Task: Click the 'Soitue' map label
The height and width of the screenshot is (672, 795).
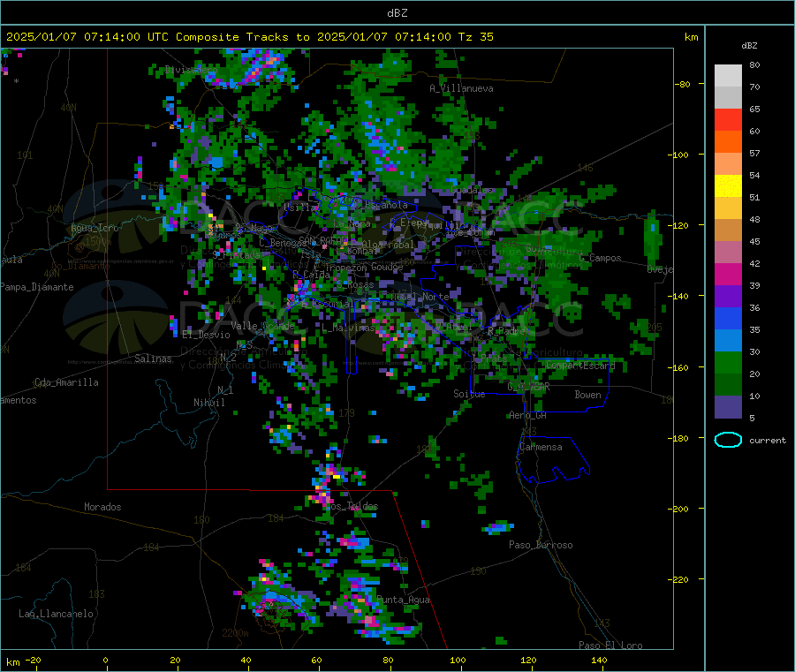Action: pyautogui.click(x=469, y=394)
